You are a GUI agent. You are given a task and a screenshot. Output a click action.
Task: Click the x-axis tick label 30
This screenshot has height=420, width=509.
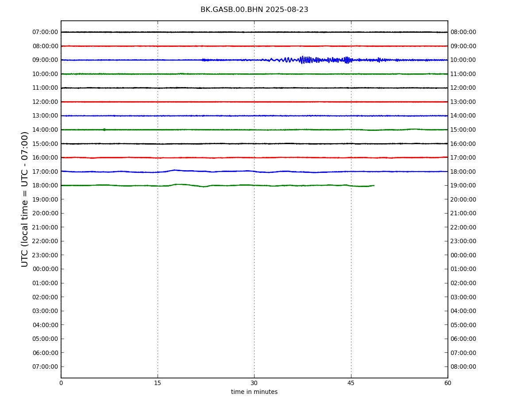tap(254, 383)
